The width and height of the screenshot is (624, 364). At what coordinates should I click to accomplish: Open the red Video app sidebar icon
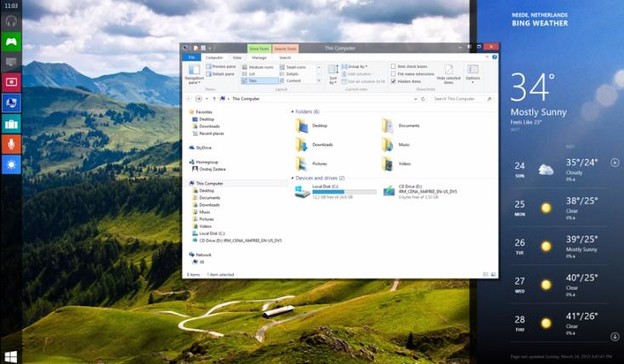tap(11, 82)
